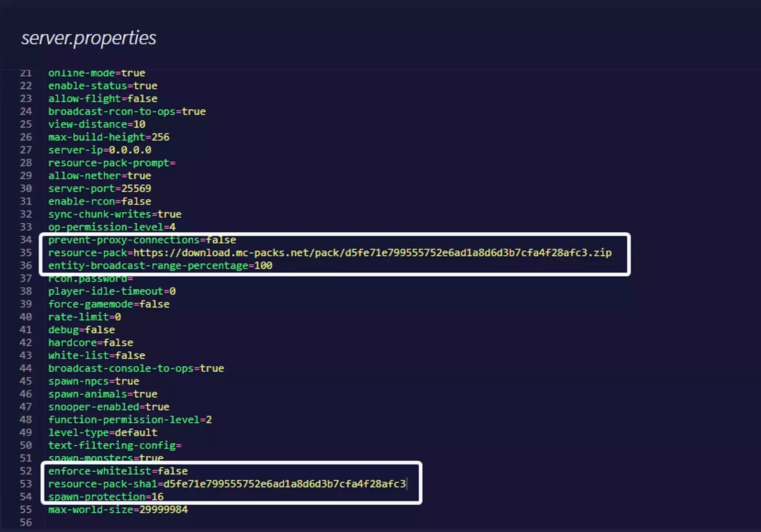Viewport: 761px width, 532px height.
Task: Select the hardcore=false line
Action: [x=91, y=342]
